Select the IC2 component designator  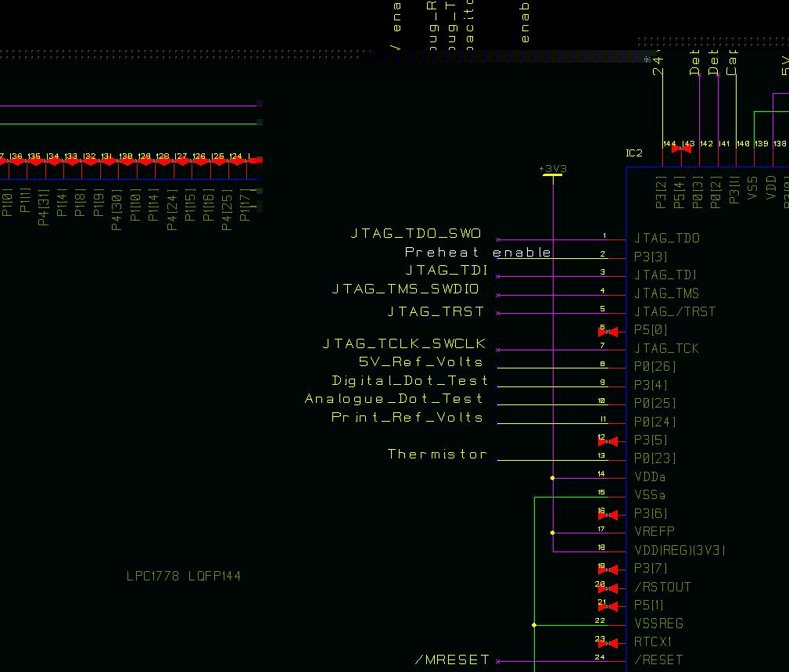pyautogui.click(x=634, y=153)
